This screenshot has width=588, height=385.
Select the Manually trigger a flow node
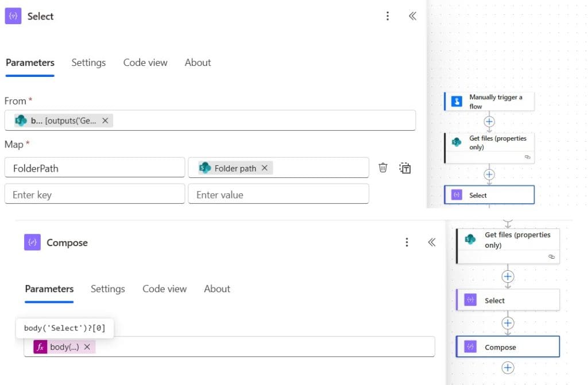(x=489, y=101)
